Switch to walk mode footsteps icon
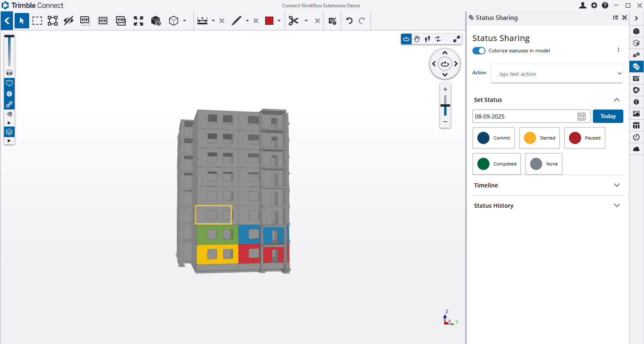The height and width of the screenshot is (344, 644). click(427, 39)
